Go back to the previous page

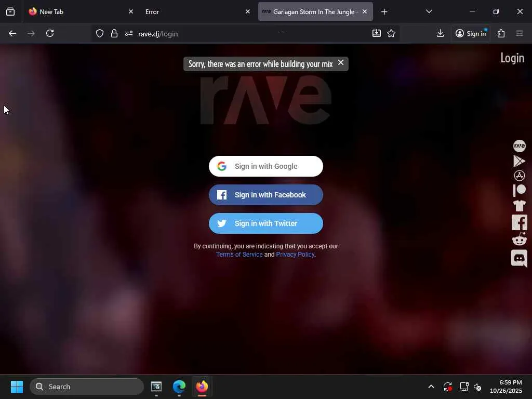12,34
